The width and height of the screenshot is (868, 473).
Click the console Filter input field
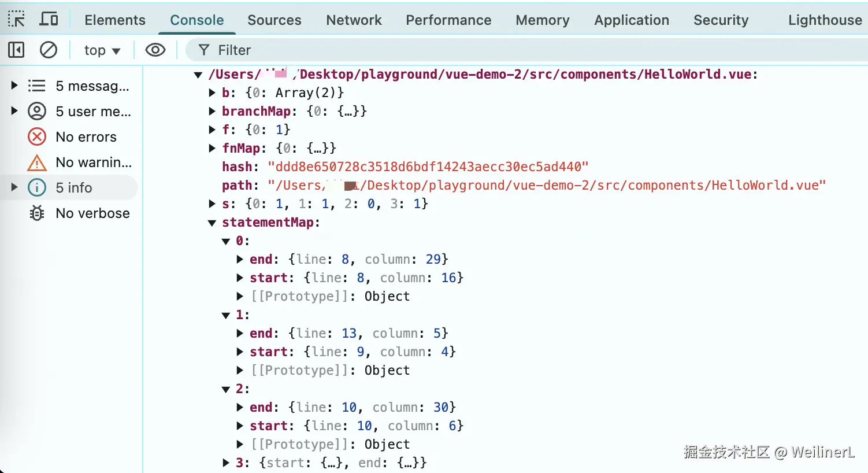point(520,50)
